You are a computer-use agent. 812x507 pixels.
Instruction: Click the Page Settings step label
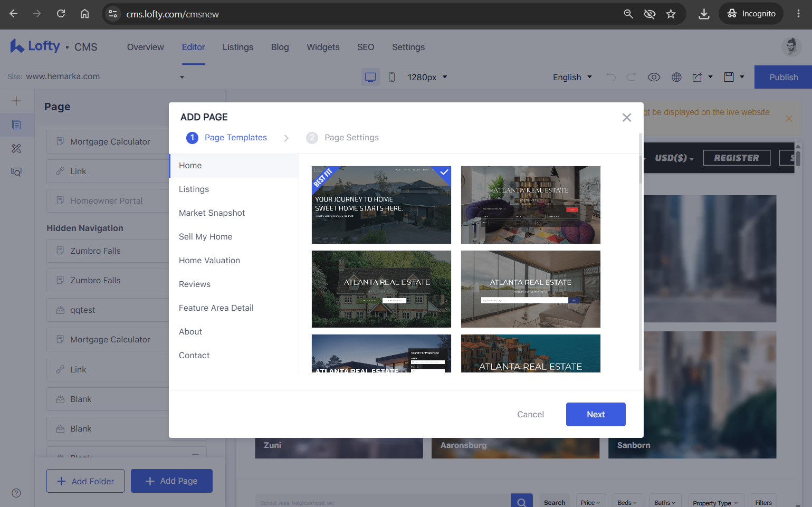tap(351, 138)
